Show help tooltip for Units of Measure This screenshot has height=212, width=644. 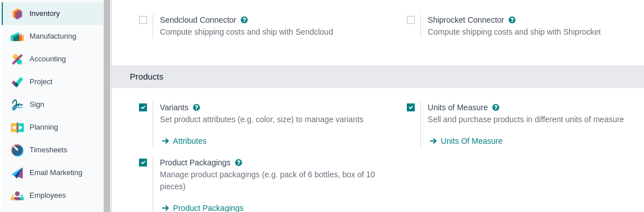[x=496, y=107]
